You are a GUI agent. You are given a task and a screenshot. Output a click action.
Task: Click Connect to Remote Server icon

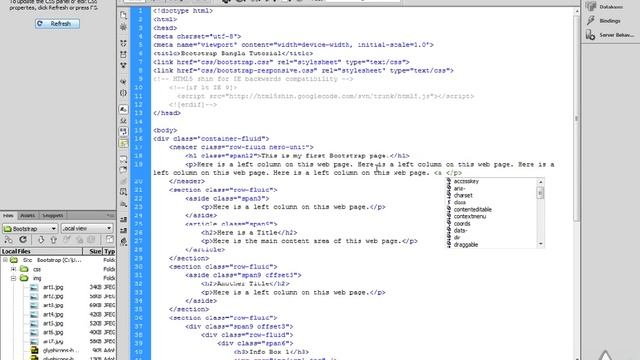[x=8, y=240]
